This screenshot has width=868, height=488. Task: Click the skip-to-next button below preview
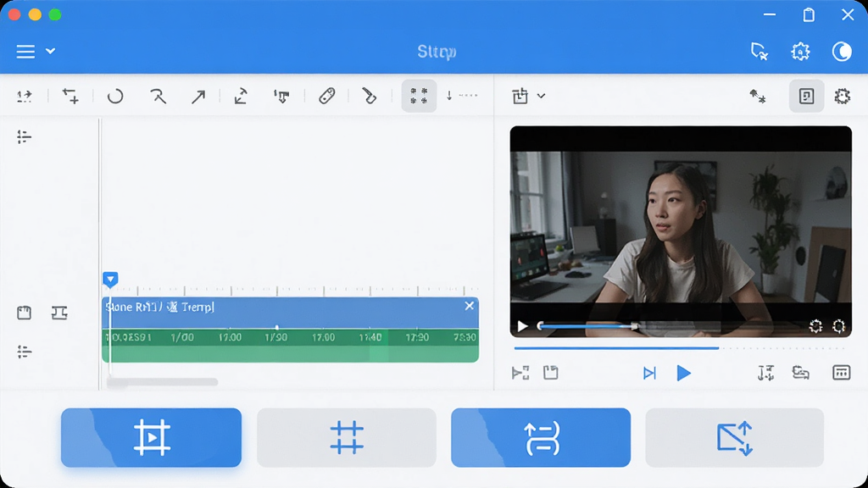(649, 374)
